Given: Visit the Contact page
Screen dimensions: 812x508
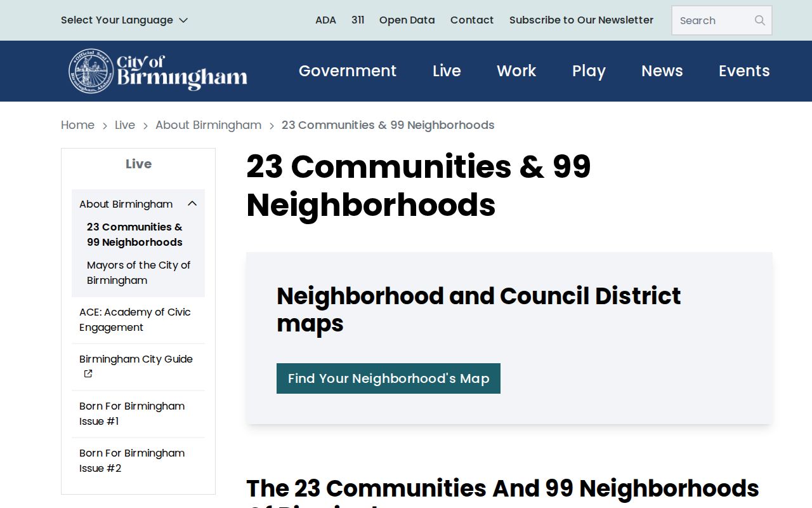Looking at the screenshot, I should coord(472,20).
